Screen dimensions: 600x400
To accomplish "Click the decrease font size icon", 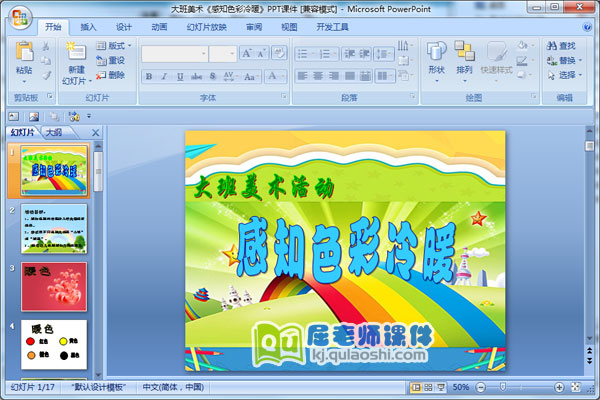I will click(x=262, y=53).
